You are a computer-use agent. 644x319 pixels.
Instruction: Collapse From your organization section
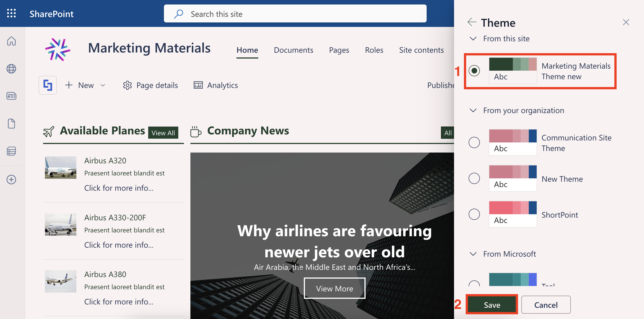[x=473, y=110]
